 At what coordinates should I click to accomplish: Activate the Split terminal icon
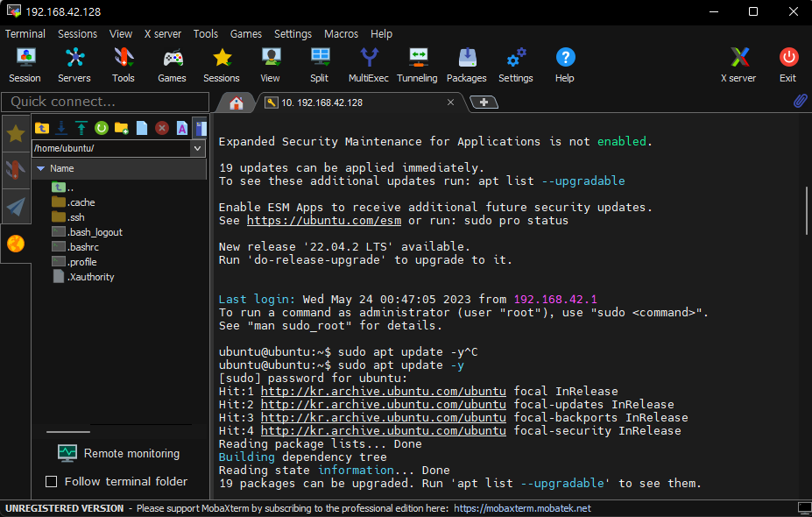[320, 65]
